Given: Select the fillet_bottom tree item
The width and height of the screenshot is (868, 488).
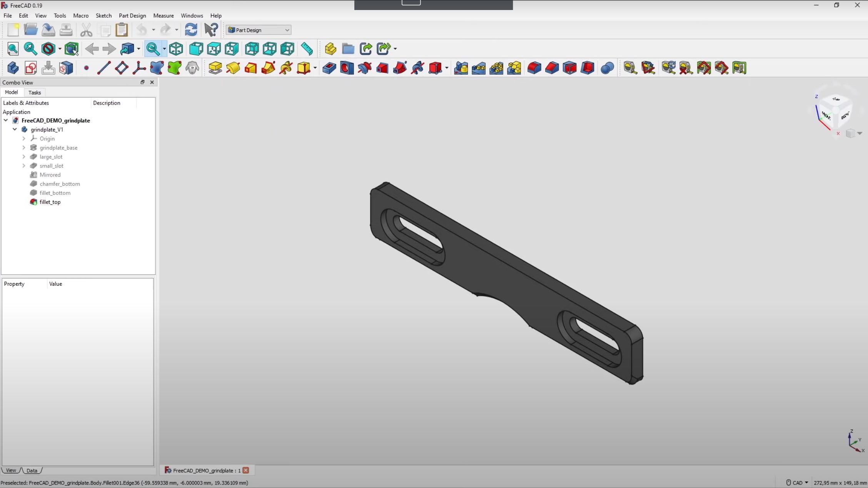Looking at the screenshot, I should (55, 192).
